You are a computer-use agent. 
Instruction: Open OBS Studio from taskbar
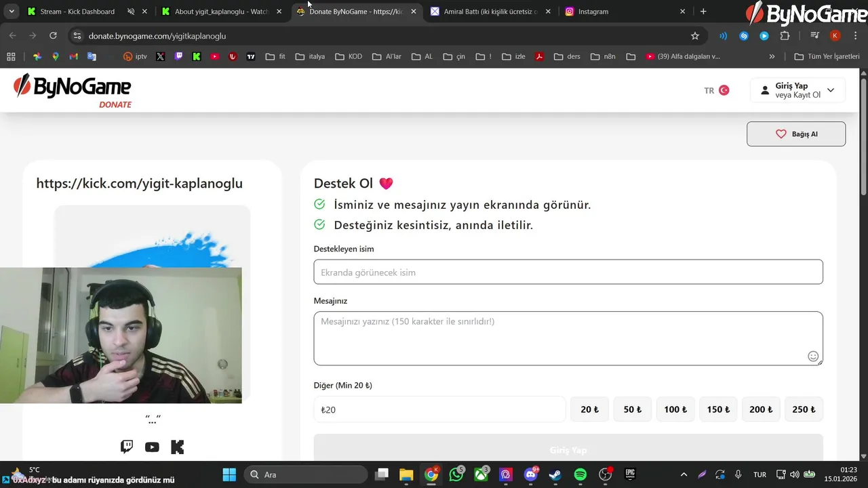point(605,474)
